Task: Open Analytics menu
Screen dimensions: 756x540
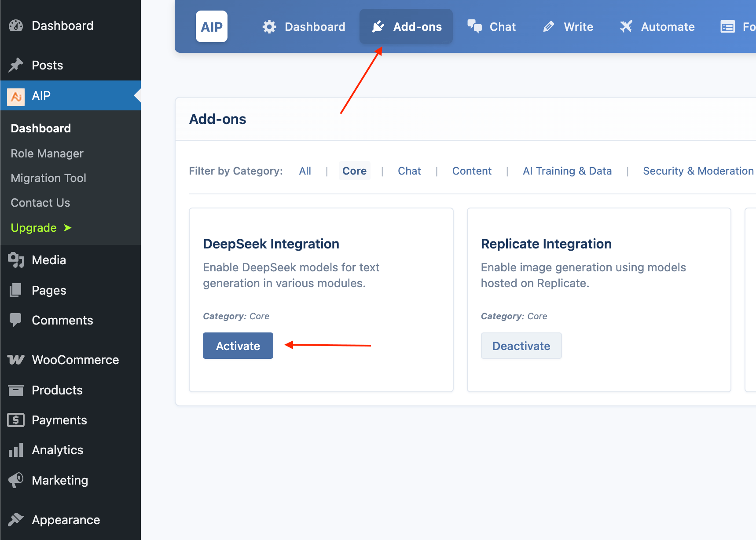Action: 70,450
